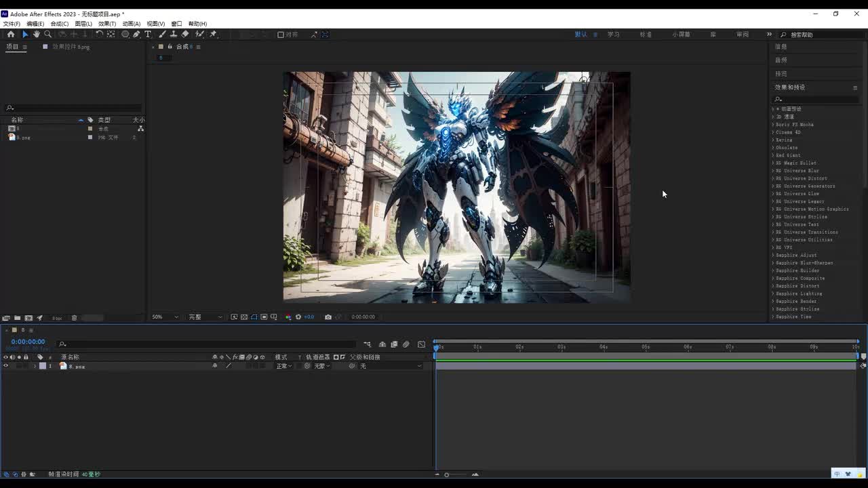Image resolution: width=868 pixels, height=488 pixels.
Task: Select the Puppet Pin tool
Action: (x=213, y=34)
